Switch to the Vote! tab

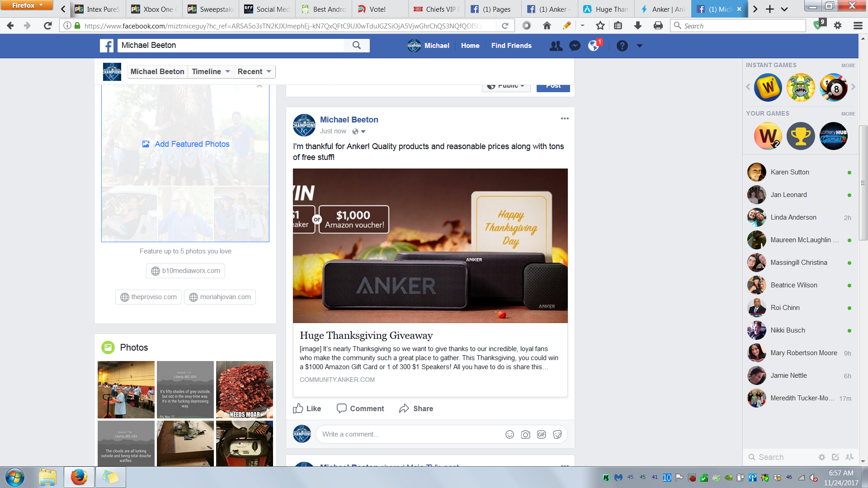(x=380, y=9)
